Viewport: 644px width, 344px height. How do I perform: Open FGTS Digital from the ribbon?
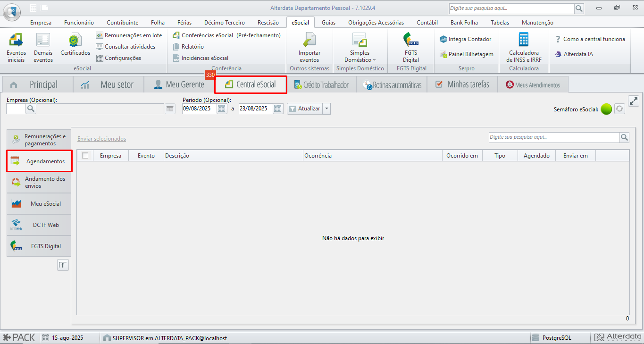pyautogui.click(x=411, y=48)
